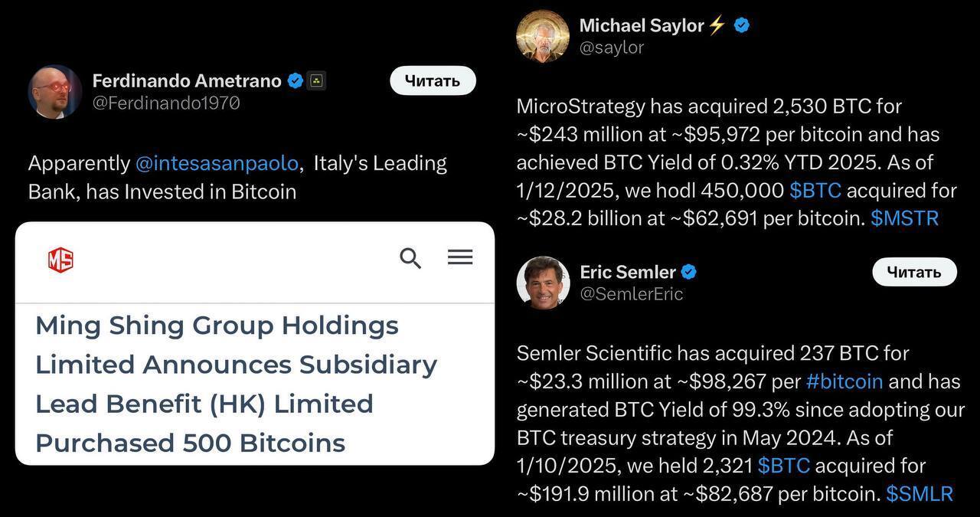Open the $MSTR ticker link
The height and width of the screenshot is (517, 980).
coord(905,218)
